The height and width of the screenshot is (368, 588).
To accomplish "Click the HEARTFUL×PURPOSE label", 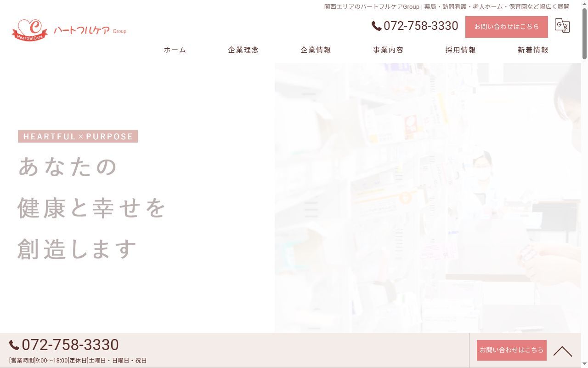I will [78, 137].
